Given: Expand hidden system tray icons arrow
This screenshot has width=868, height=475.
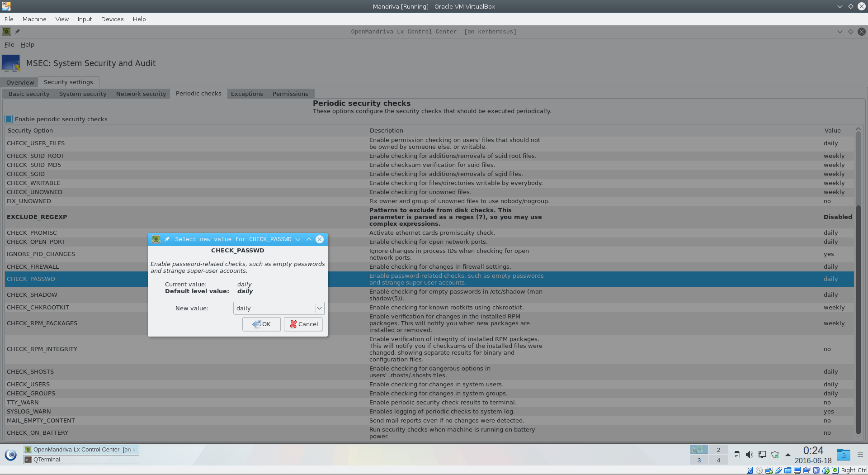Looking at the screenshot, I should coord(788,455).
